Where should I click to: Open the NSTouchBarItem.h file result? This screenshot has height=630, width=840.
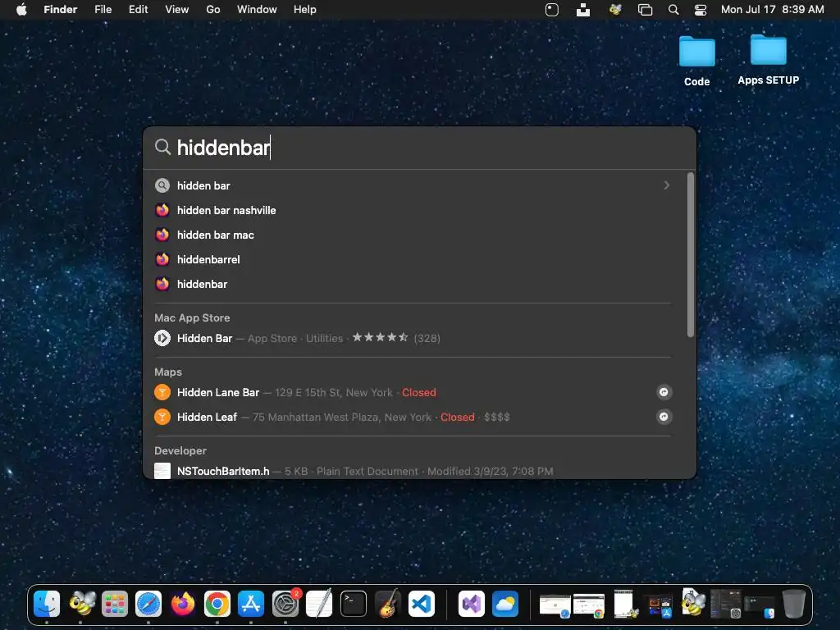(x=413, y=471)
